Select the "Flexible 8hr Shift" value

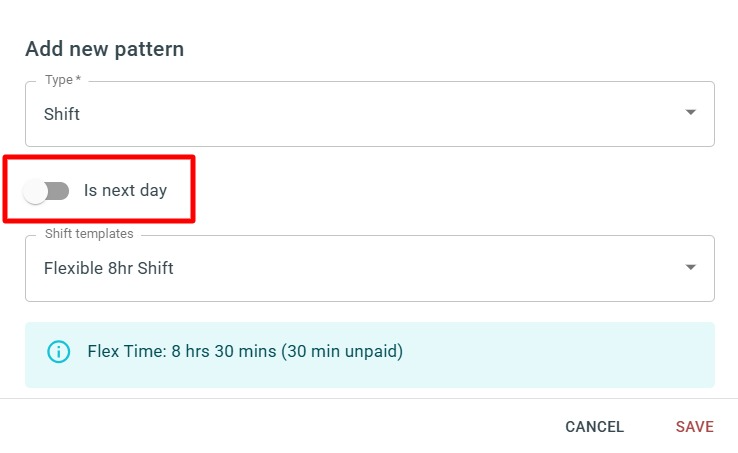coord(109,268)
